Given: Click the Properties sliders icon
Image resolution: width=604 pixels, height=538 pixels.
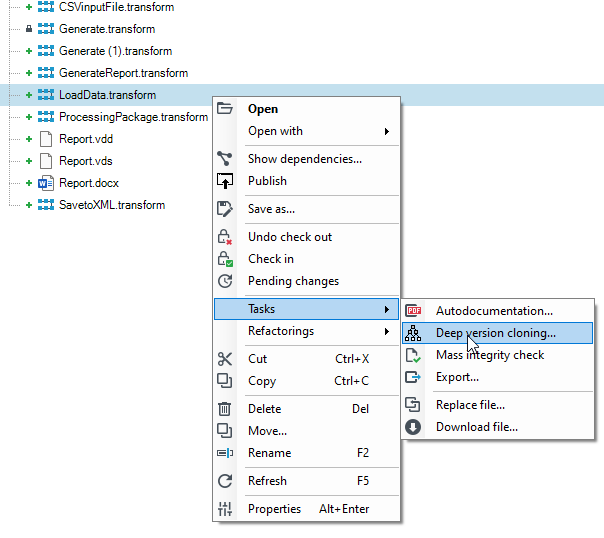Looking at the screenshot, I should tap(225, 509).
